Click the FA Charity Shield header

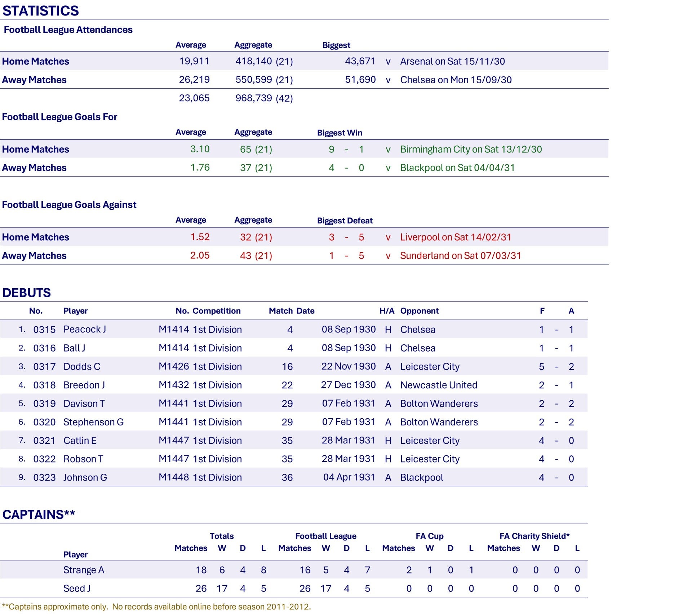[x=534, y=536]
